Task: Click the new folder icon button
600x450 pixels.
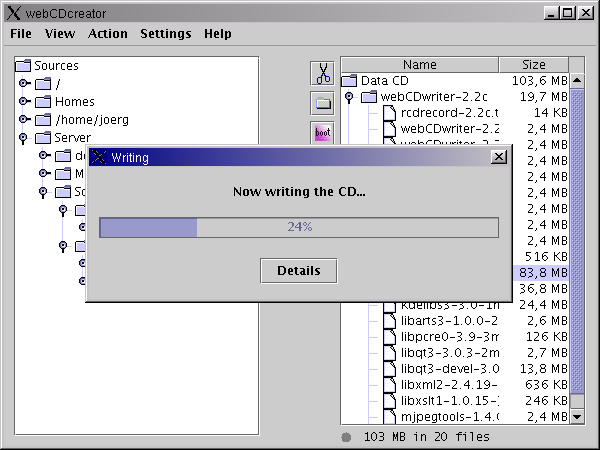Action: coord(322,103)
